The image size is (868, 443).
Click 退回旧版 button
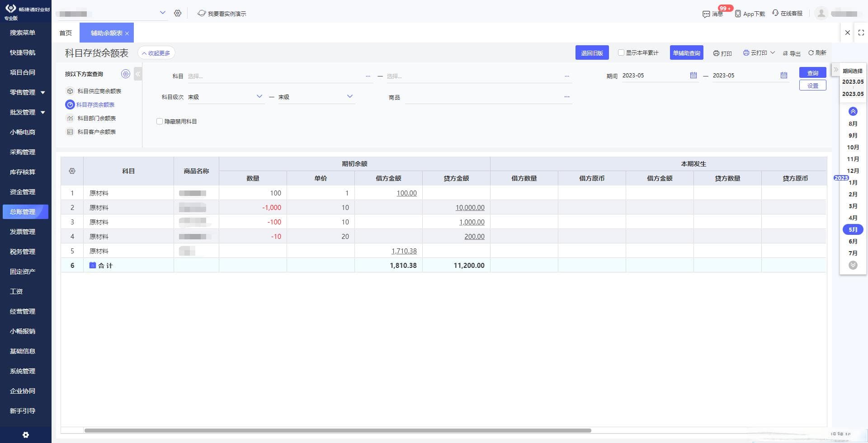pos(592,52)
